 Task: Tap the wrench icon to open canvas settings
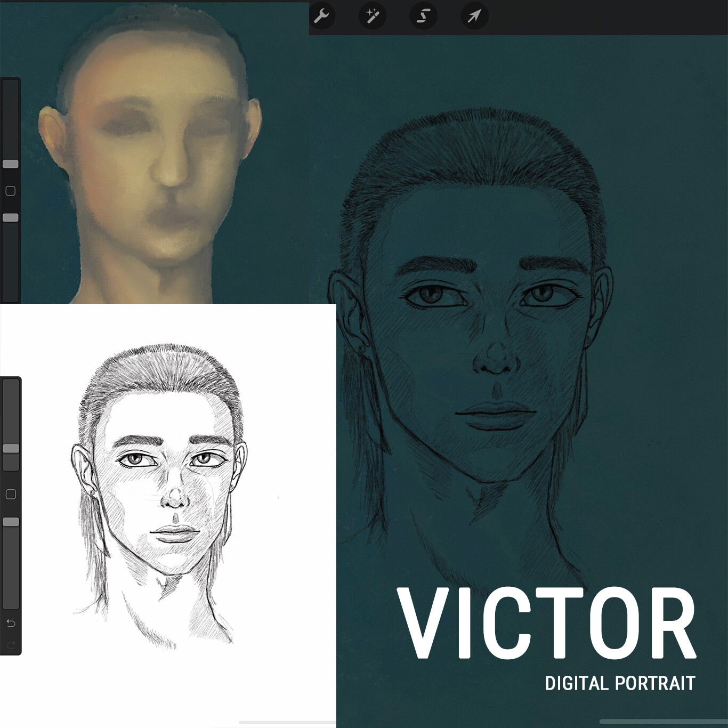(322, 16)
